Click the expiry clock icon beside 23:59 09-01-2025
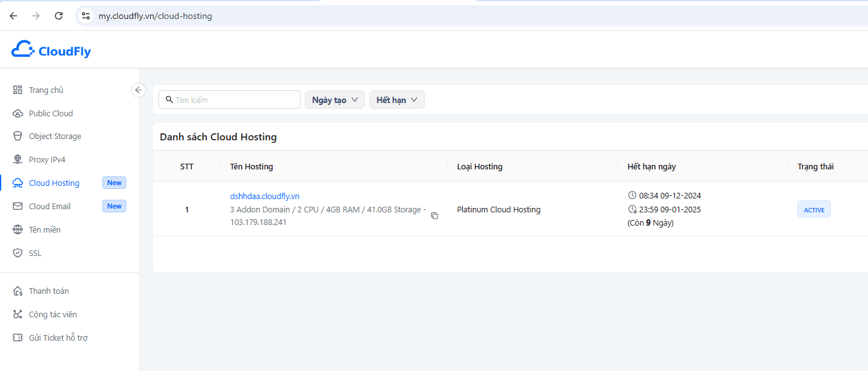 pyautogui.click(x=633, y=209)
